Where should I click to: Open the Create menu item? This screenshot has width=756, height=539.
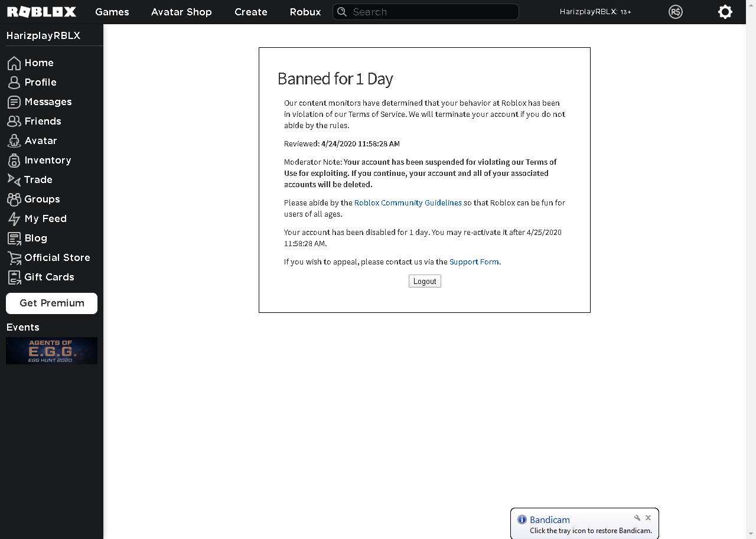click(251, 12)
